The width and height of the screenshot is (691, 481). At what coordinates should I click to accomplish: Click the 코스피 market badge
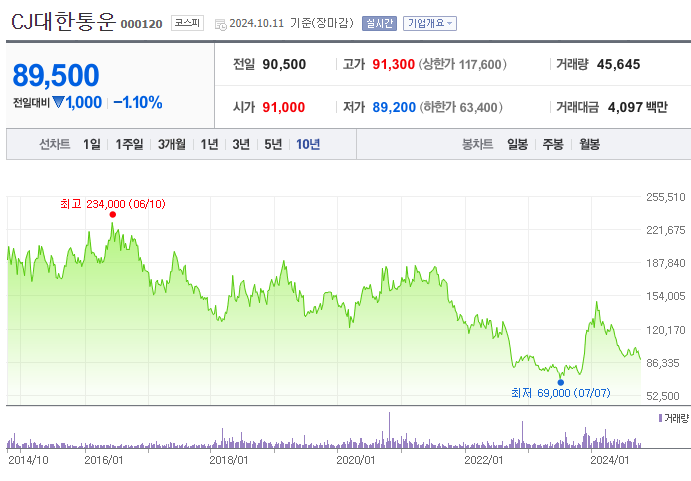(187, 23)
